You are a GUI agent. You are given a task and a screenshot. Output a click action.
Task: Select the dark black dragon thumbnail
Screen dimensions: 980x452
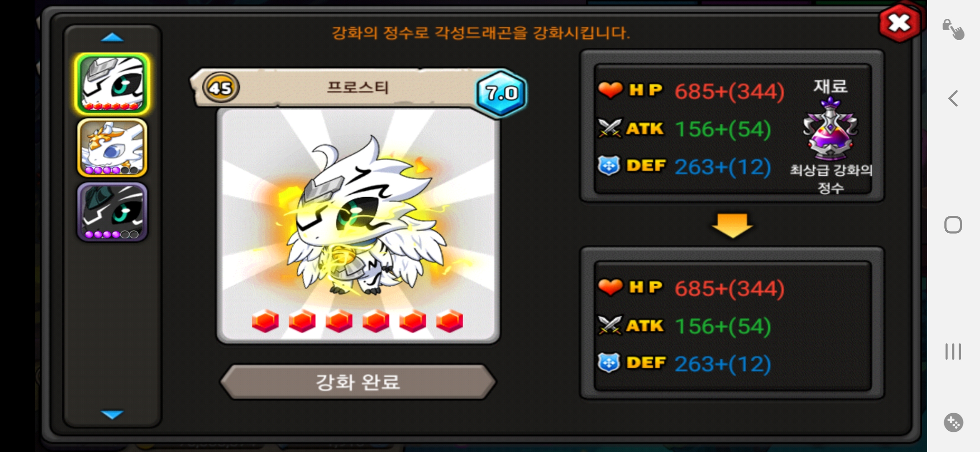[112, 212]
